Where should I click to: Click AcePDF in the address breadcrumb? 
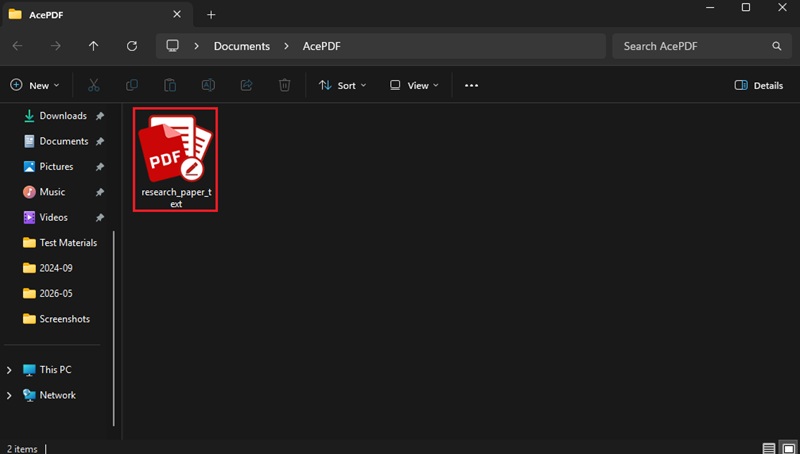click(321, 46)
